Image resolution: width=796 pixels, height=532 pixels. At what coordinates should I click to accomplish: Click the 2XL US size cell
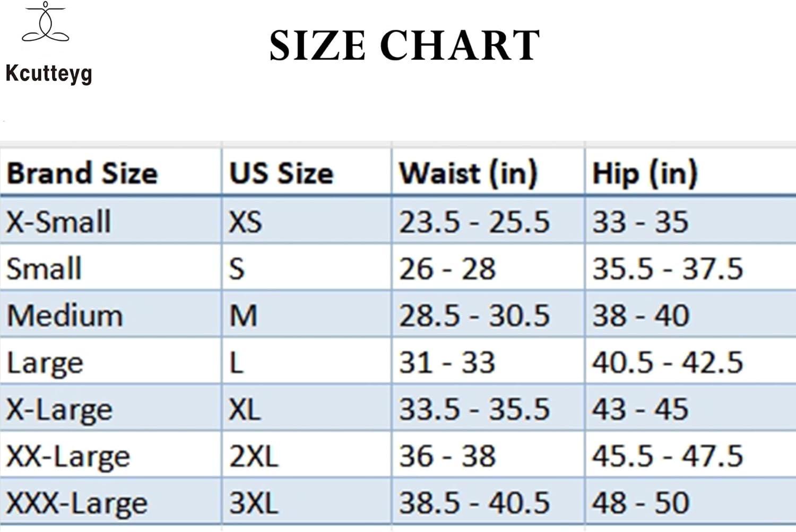(254, 456)
